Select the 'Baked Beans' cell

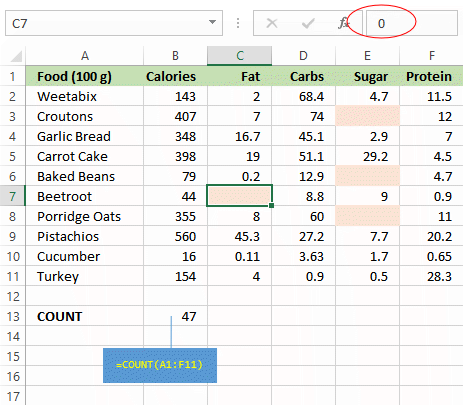pos(85,176)
